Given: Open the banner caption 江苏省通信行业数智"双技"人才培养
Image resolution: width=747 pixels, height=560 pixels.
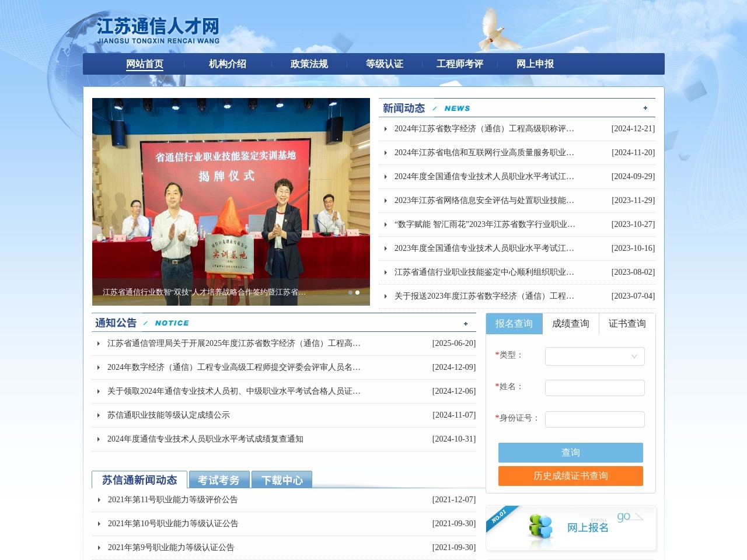Looking at the screenshot, I should click(204, 292).
